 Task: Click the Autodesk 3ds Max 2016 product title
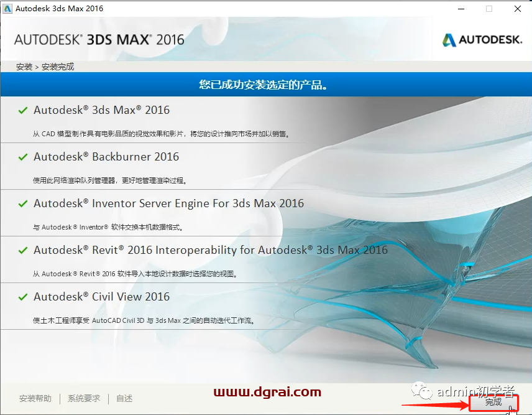[101, 110]
